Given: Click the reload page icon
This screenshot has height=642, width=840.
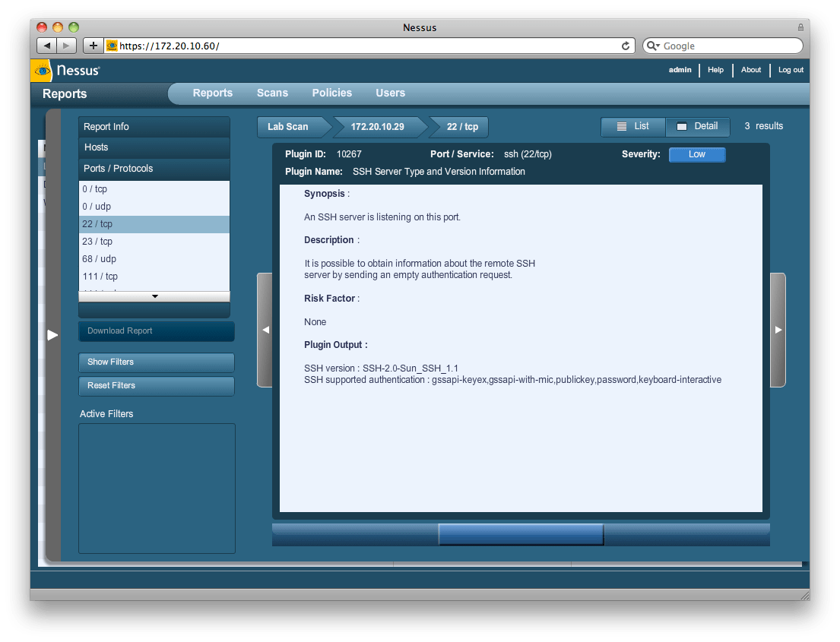Looking at the screenshot, I should pos(625,46).
